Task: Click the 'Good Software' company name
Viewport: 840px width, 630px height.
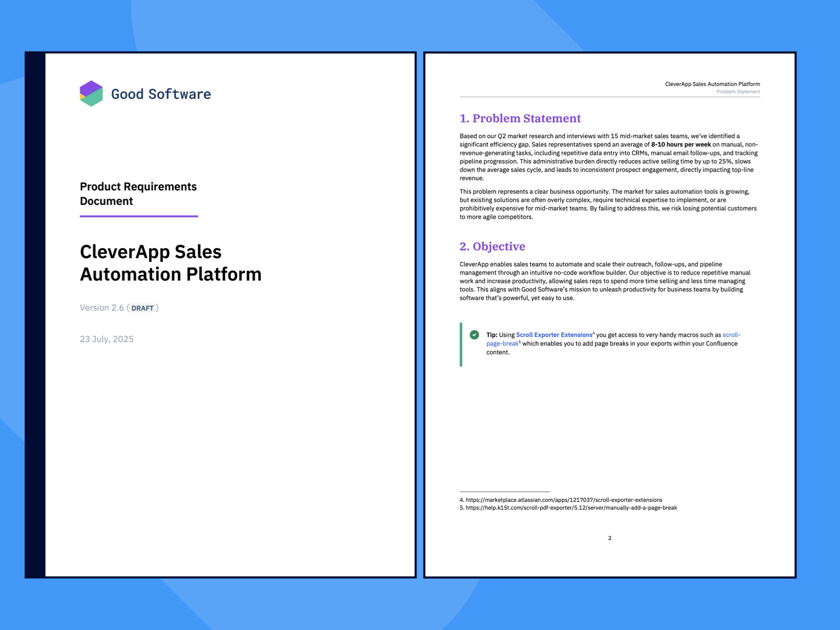Action: click(x=161, y=94)
